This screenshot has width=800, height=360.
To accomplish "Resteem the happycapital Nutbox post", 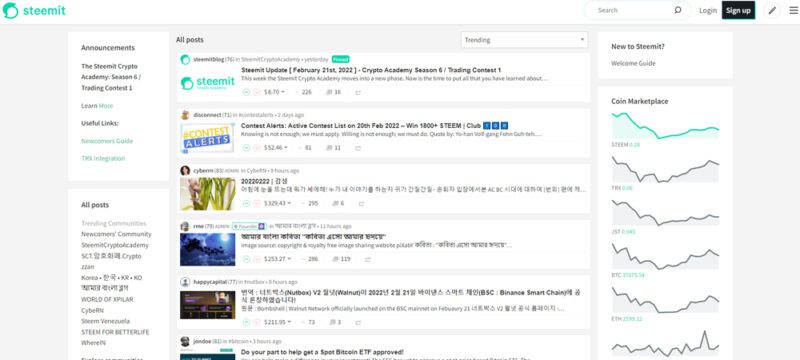I will coord(358,322).
